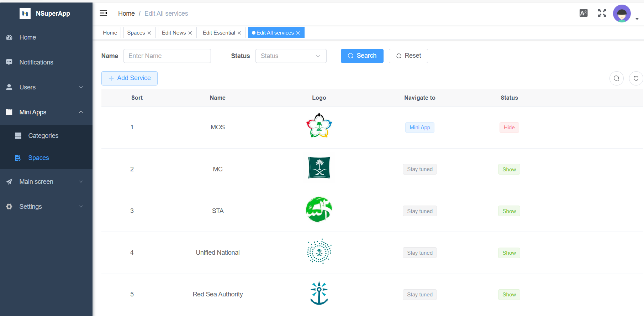Enter fullscreen mode via the expand icon

click(602, 13)
